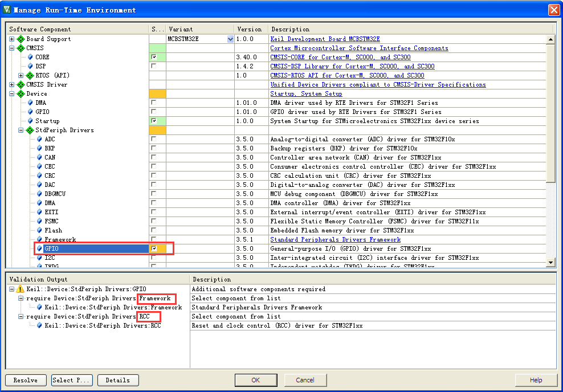Click the Help button

click(x=536, y=380)
